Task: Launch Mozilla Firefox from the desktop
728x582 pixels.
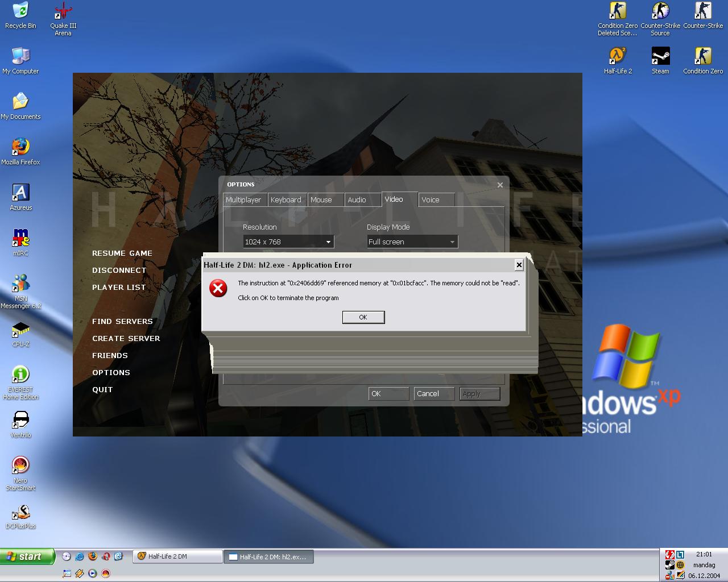Action: click(x=20, y=152)
